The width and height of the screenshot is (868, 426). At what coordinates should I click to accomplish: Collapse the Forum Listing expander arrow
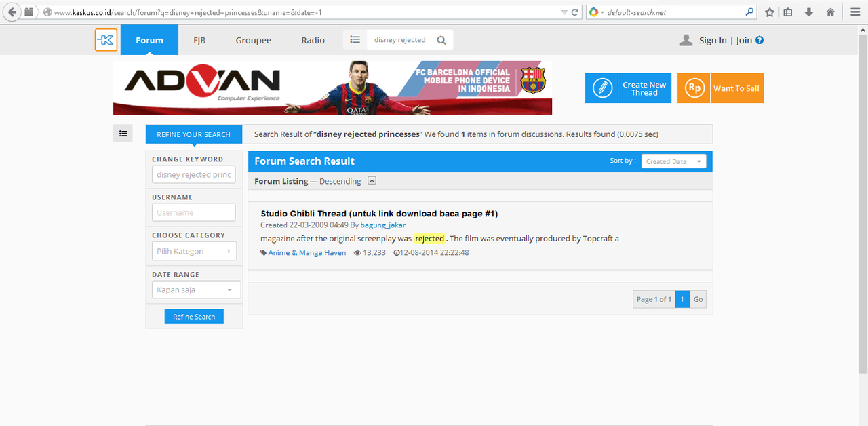[372, 180]
